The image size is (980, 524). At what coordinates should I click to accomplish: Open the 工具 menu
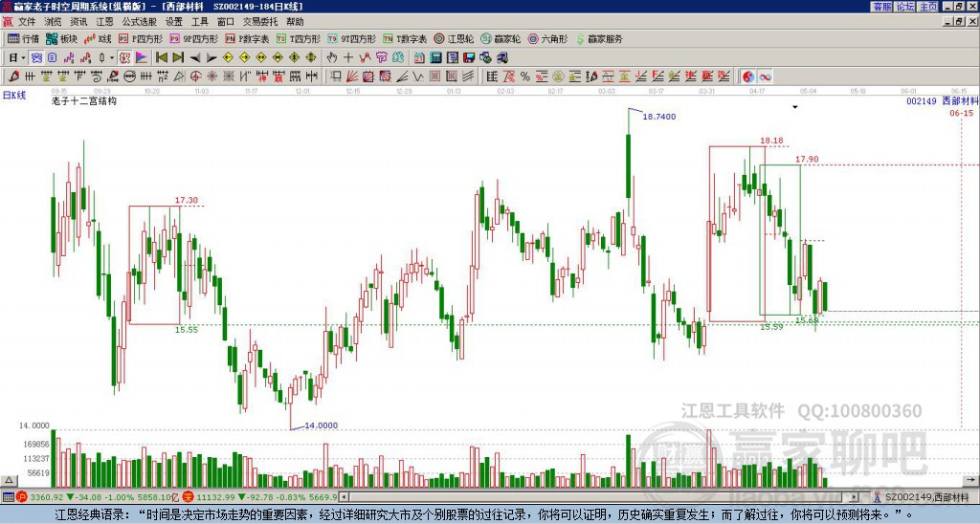pyautogui.click(x=199, y=22)
